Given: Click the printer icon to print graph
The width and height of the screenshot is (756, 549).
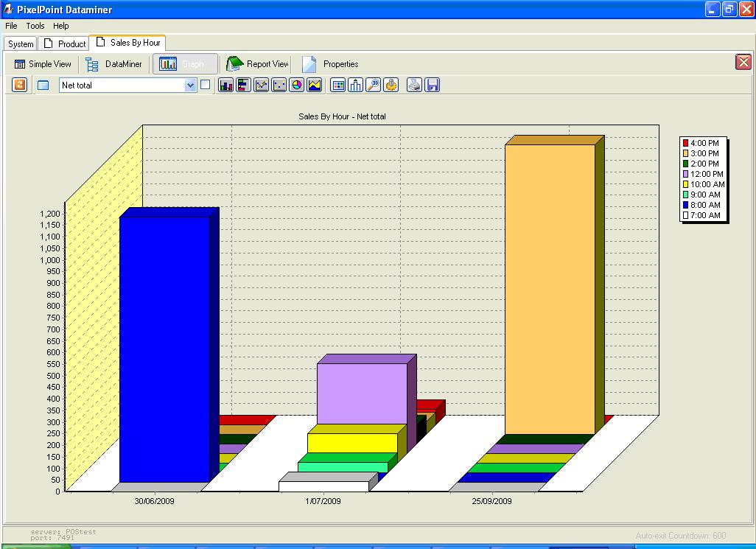Looking at the screenshot, I should click(415, 85).
